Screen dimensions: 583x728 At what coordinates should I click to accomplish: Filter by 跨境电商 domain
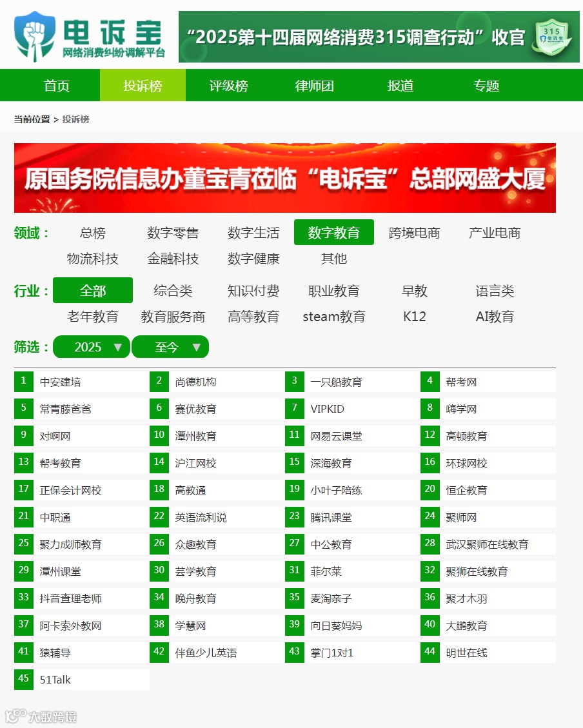pos(415,233)
